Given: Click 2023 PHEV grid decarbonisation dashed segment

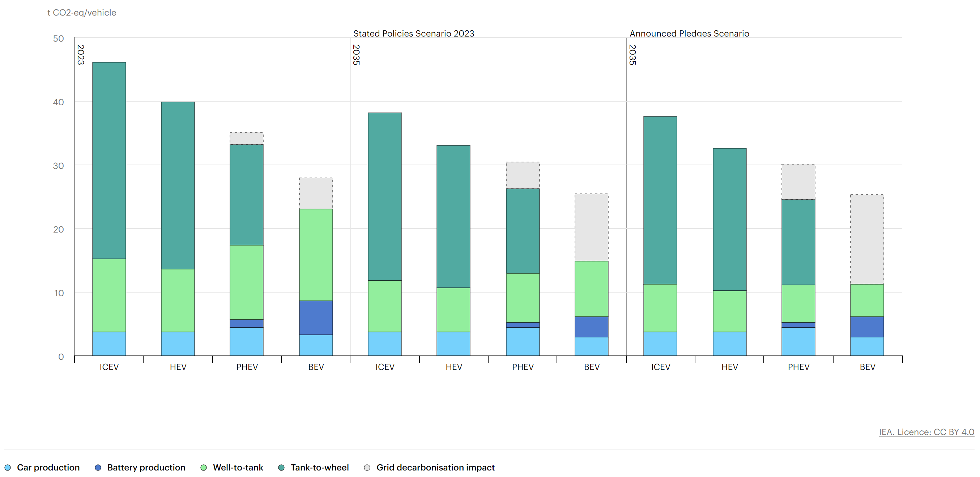Looking at the screenshot, I should [247, 138].
